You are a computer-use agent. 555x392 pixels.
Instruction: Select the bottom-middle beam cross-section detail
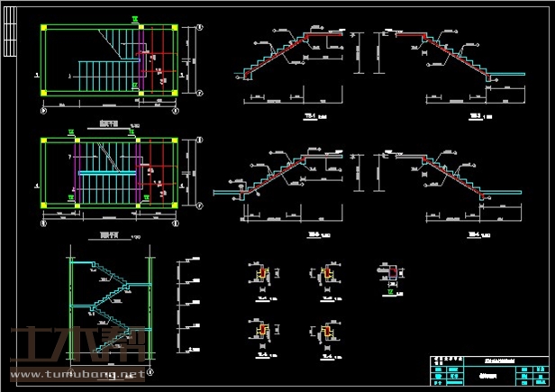click(325, 334)
